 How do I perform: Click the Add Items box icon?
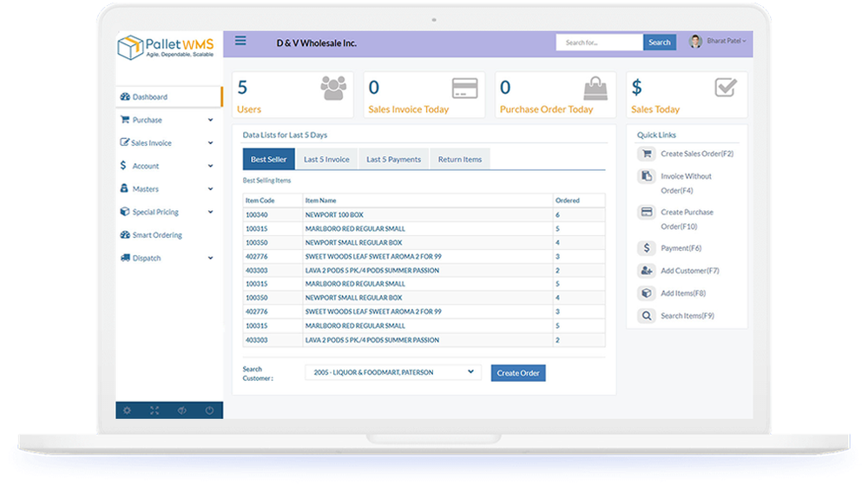(646, 293)
